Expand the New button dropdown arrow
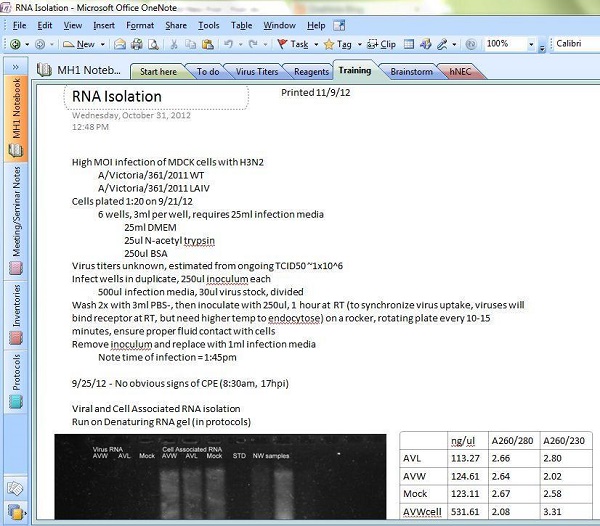The image size is (600, 526). [x=103, y=44]
